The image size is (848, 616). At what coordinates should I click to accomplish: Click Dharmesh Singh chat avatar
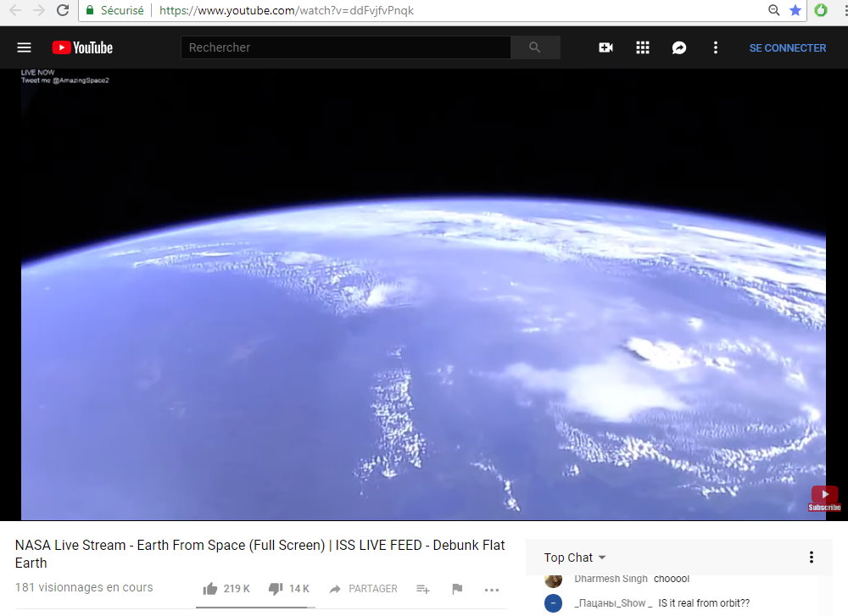tap(553, 580)
